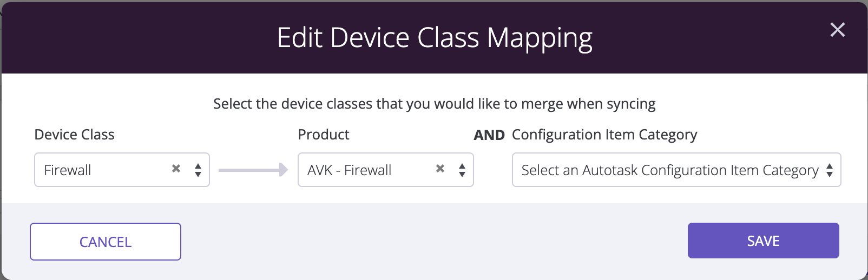Click the Device Class field label
Image resolution: width=868 pixels, height=280 pixels.
pyautogui.click(x=75, y=135)
